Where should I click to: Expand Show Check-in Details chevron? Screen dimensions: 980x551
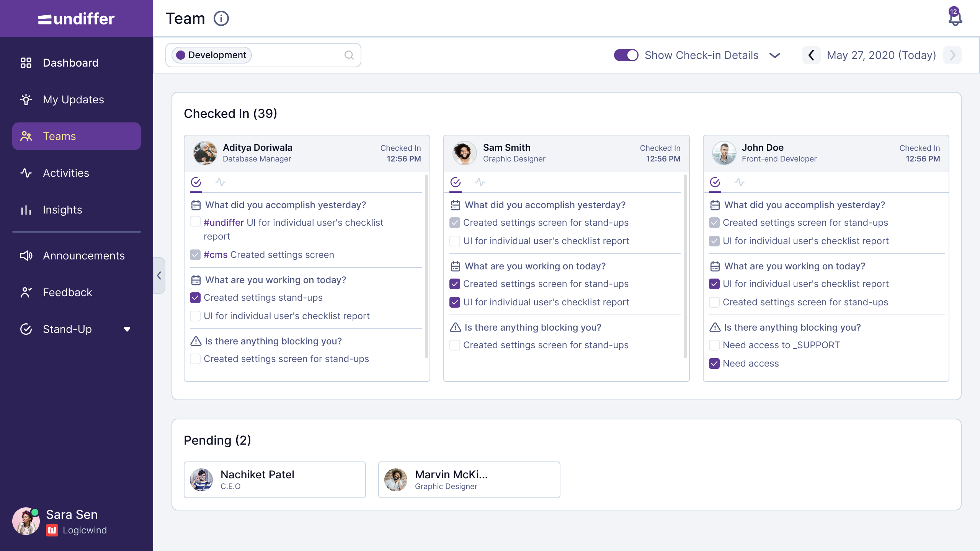point(775,55)
